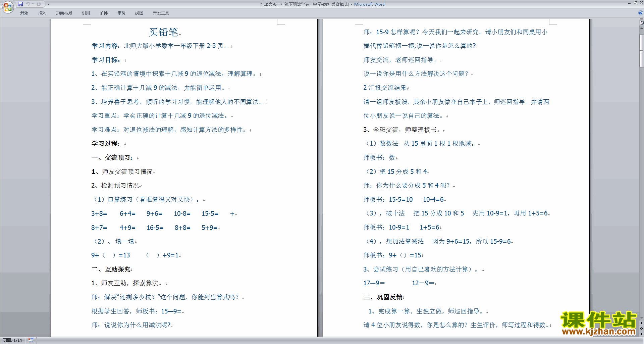Click the vertical scrollbar down arrow
Viewport: 644px width, 344px height.
[x=641, y=318]
